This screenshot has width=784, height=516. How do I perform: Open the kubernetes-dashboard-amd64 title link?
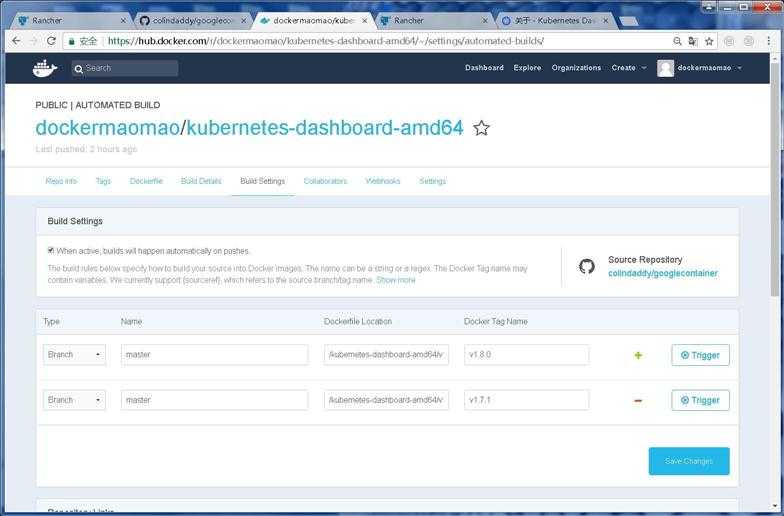pos(325,128)
